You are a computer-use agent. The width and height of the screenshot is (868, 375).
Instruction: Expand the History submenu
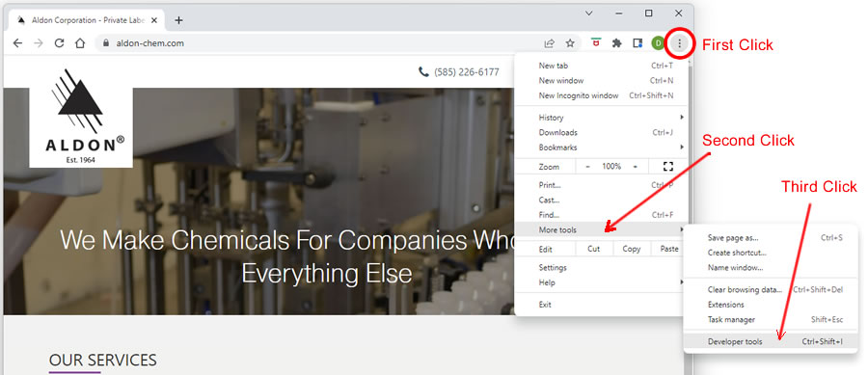click(601, 118)
